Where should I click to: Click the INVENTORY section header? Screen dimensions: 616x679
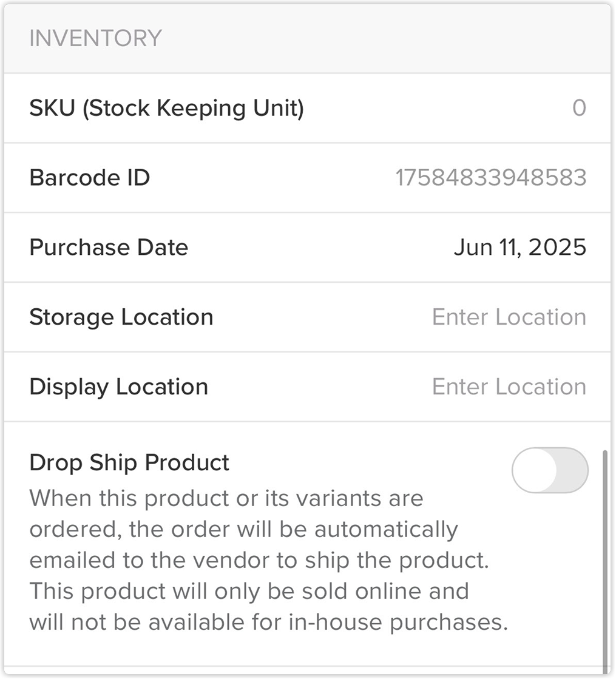(95, 38)
